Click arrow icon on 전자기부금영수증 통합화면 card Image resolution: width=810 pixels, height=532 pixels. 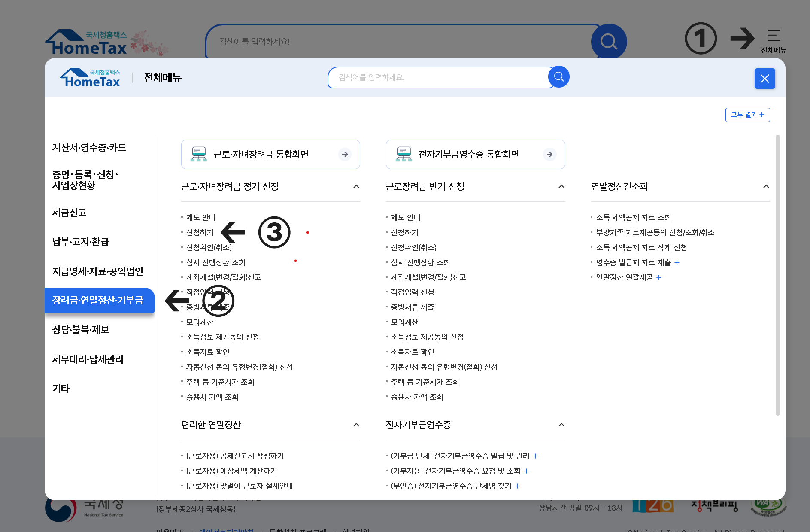tap(549, 154)
